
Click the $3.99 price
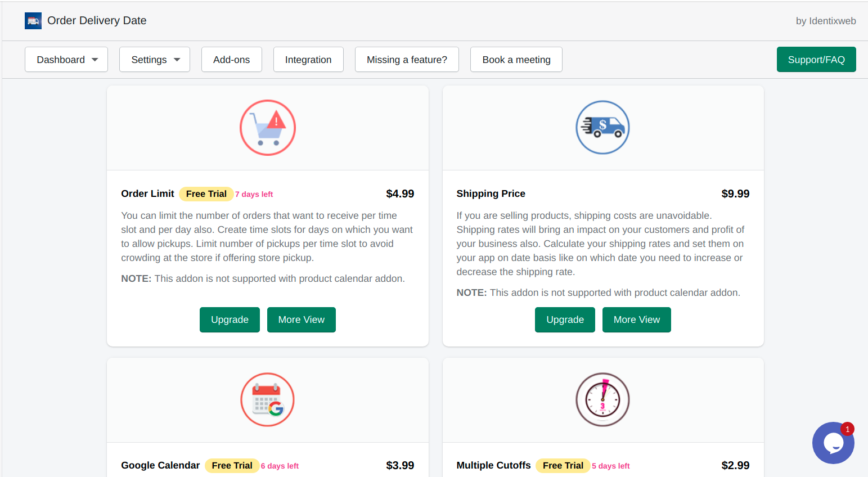[x=400, y=465]
